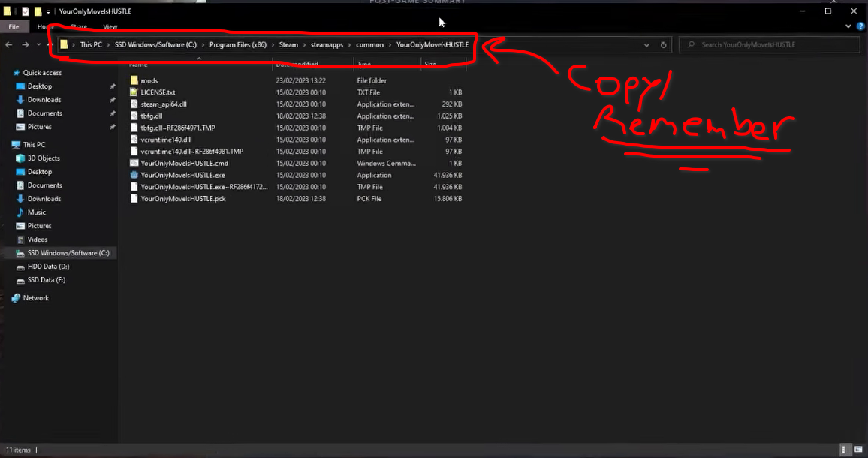The height and width of the screenshot is (458, 868).
Task: Select the Music icon in sidebar
Action: tap(20, 212)
